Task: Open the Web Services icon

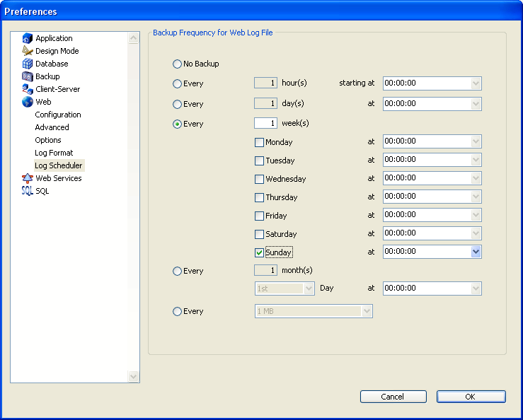Action: tap(28, 178)
